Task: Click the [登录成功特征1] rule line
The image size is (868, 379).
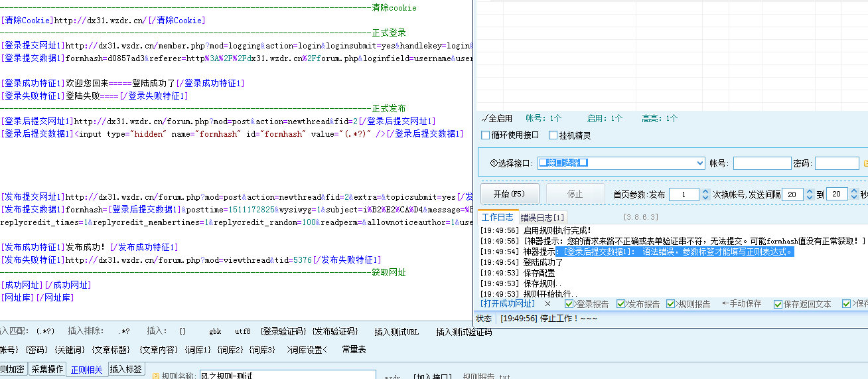Action: pyautogui.click(x=122, y=84)
